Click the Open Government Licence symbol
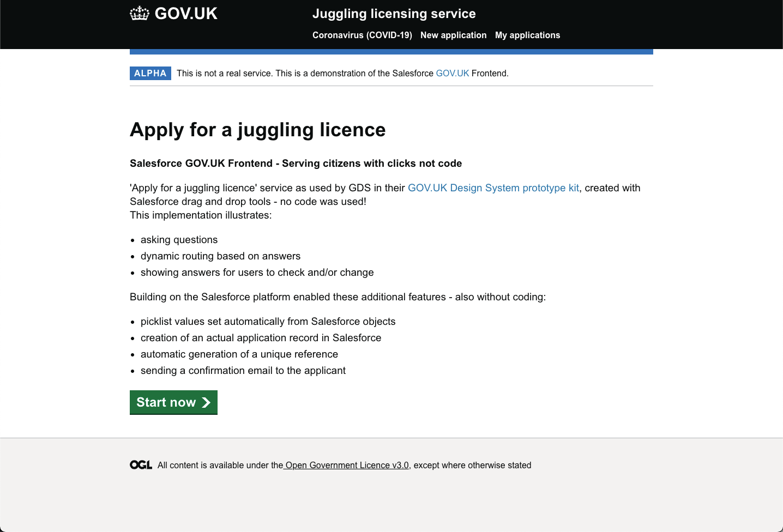This screenshot has width=783, height=532. coord(141,464)
